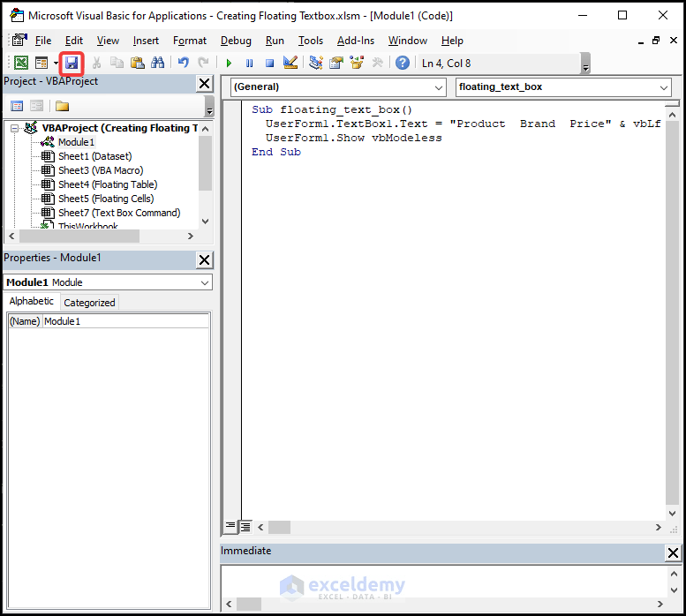Open the Insert menu

pos(146,41)
